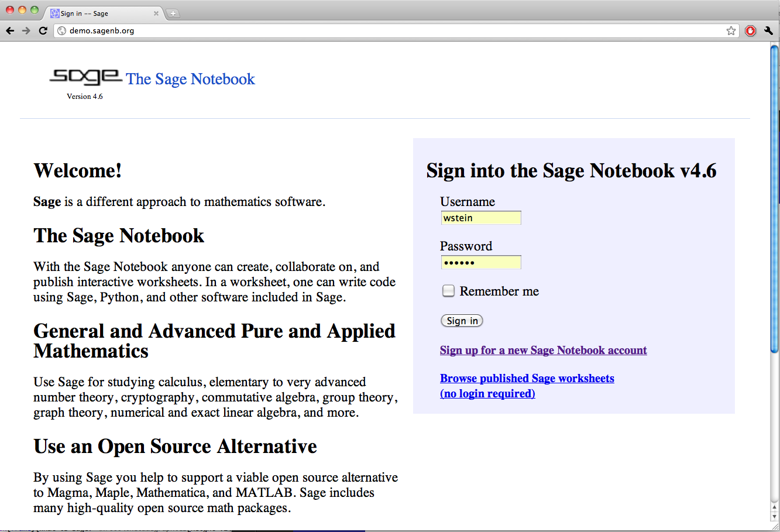Close the Sign in -- Sage tab
780x532 pixels.
(x=156, y=13)
